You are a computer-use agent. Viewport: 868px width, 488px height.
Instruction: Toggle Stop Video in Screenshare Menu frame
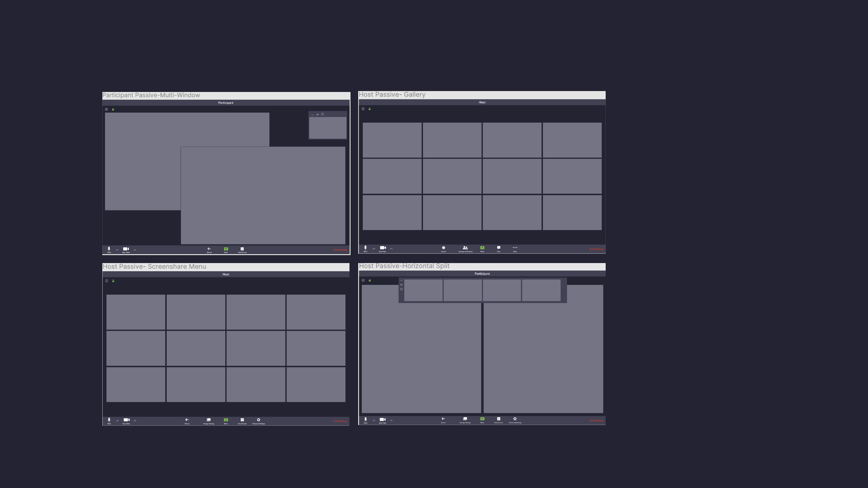click(x=126, y=420)
